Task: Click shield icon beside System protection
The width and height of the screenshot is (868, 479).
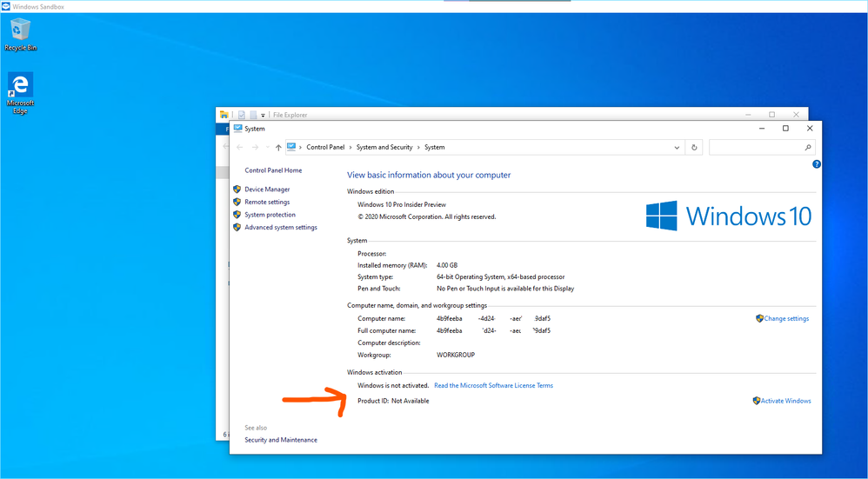Action: click(x=237, y=215)
